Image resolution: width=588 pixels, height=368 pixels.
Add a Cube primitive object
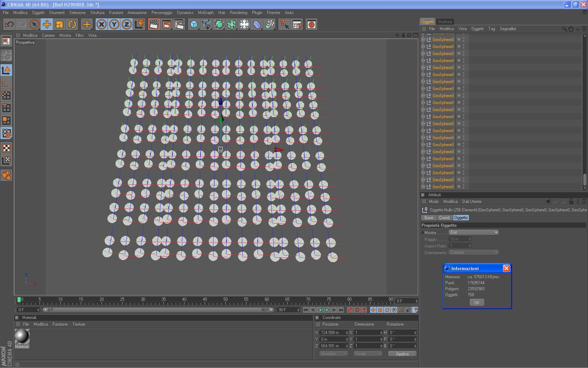(194, 25)
